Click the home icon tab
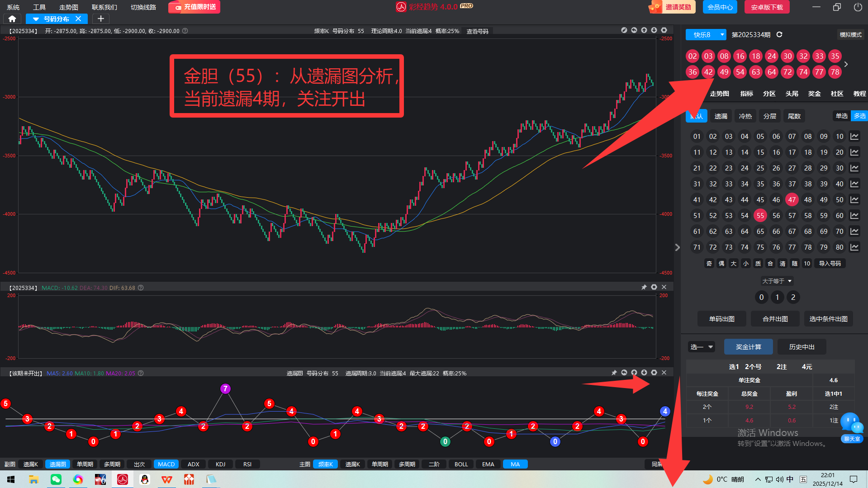The width and height of the screenshot is (868, 488). pos(12,19)
